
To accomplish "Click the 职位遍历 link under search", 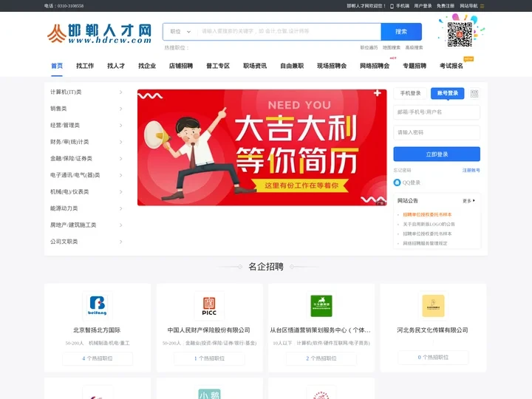I will pyautogui.click(x=369, y=48).
